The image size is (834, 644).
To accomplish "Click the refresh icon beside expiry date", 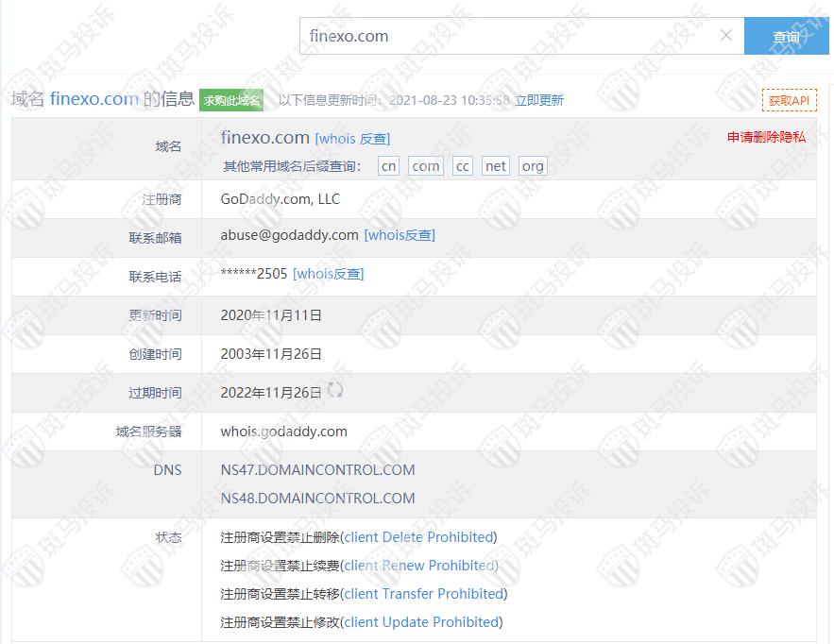I will [x=335, y=390].
